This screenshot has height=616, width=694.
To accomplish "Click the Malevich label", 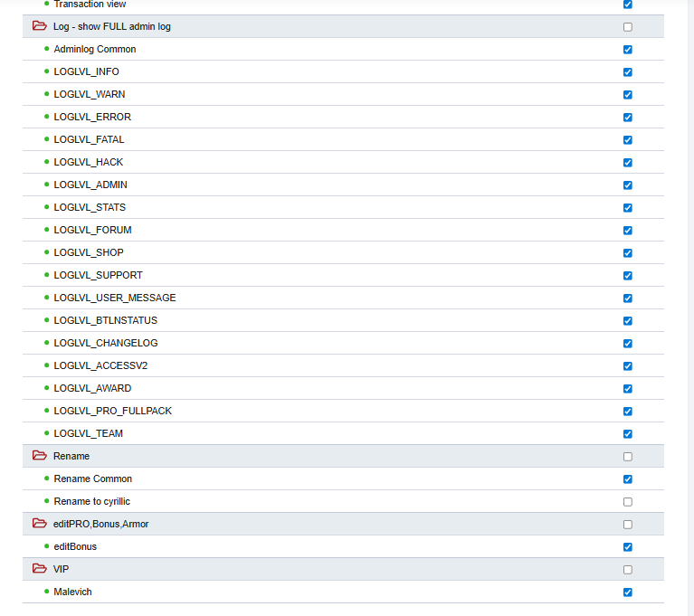I will coord(72,592).
